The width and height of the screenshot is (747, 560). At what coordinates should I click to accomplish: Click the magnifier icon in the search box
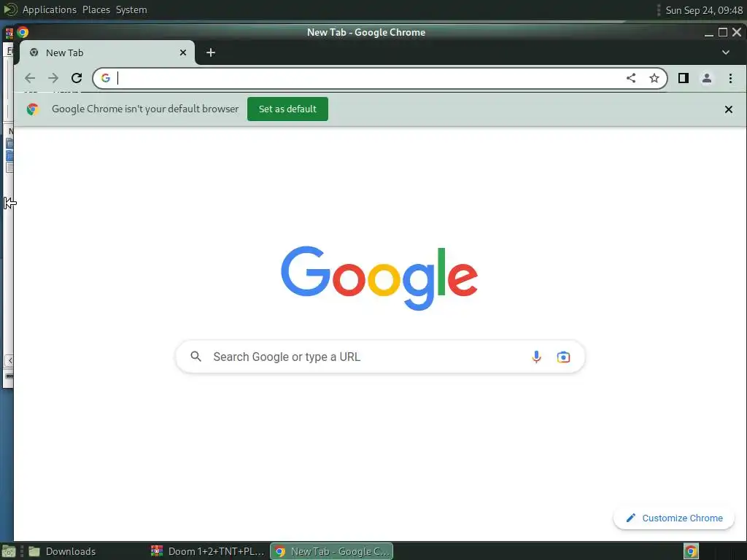click(196, 356)
